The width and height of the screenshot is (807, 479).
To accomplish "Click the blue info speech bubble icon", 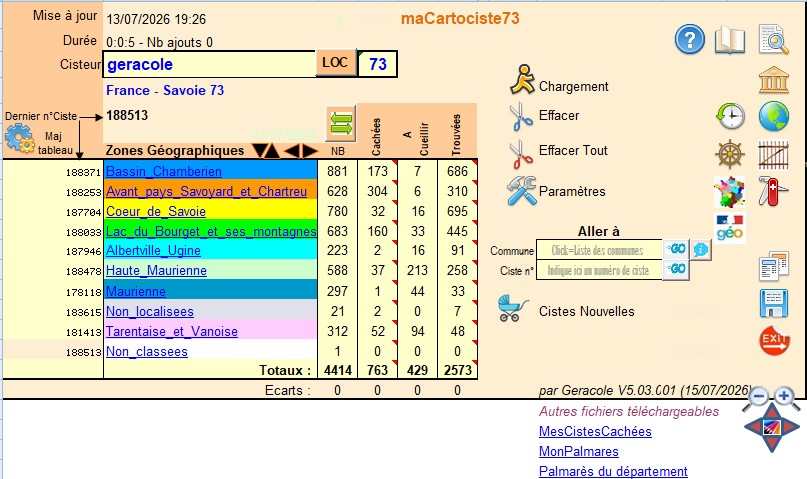I will pos(701,250).
